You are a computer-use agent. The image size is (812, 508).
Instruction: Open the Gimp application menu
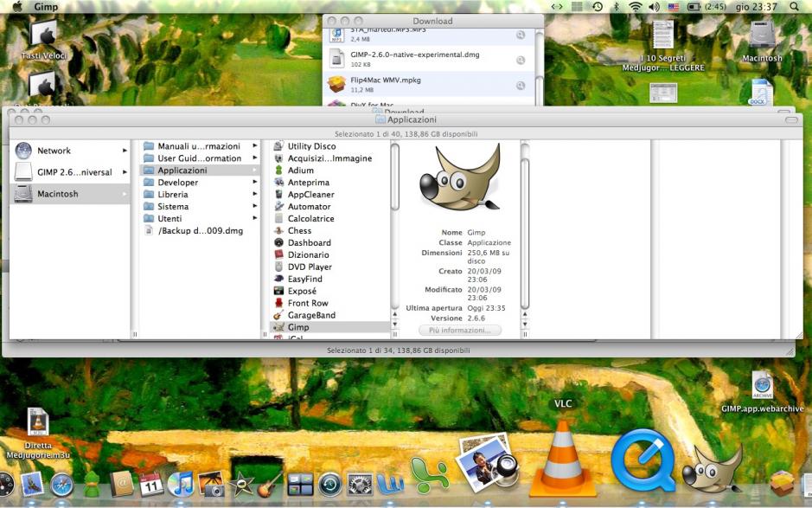(x=46, y=7)
